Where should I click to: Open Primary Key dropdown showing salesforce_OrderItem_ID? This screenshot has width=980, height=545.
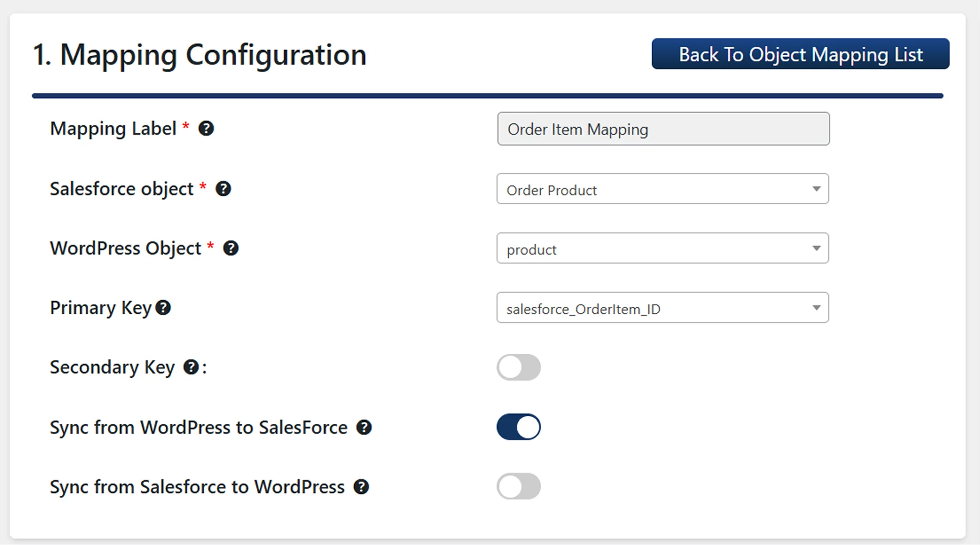663,308
